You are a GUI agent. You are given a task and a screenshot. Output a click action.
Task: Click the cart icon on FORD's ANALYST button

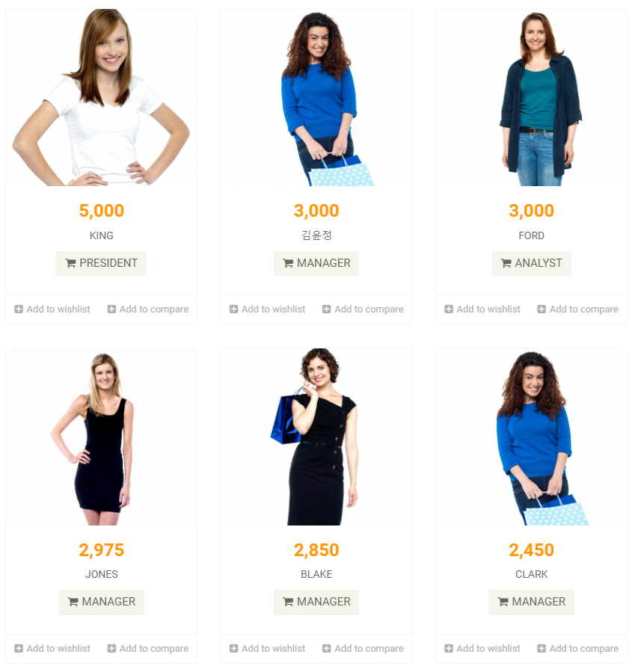coord(506,263)
